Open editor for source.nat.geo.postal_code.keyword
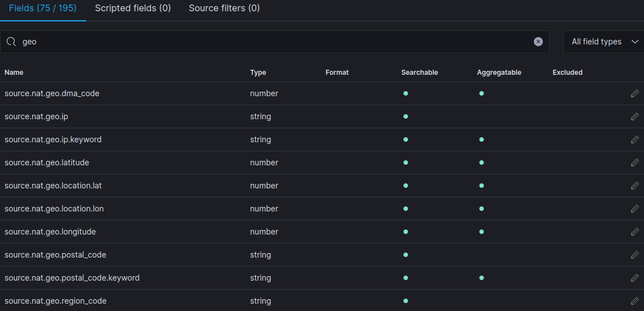Screen dimensions: 644x311 [634, 278]
